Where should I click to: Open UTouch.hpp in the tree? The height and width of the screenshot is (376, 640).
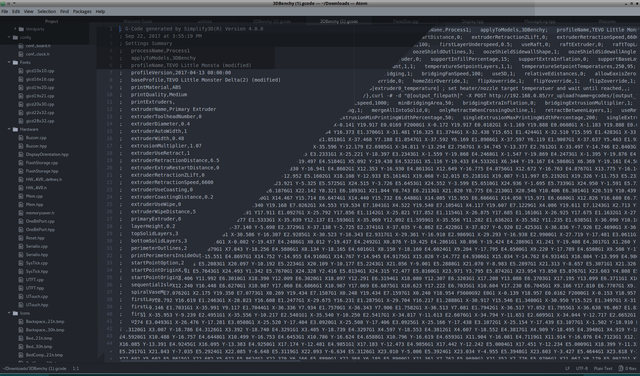click(36, 305)
